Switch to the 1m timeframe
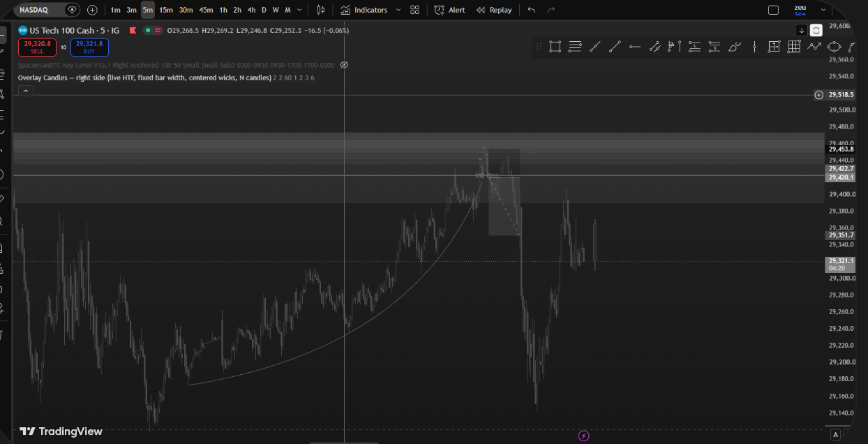 (115, 10)
